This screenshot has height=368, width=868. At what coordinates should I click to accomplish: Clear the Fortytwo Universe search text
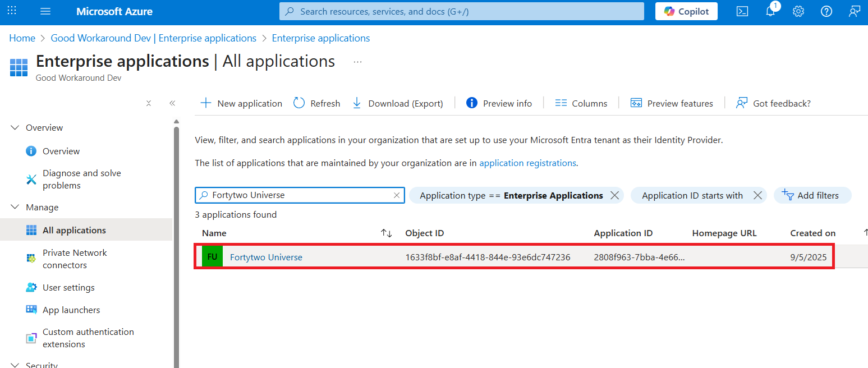click(x=397, y=195)
